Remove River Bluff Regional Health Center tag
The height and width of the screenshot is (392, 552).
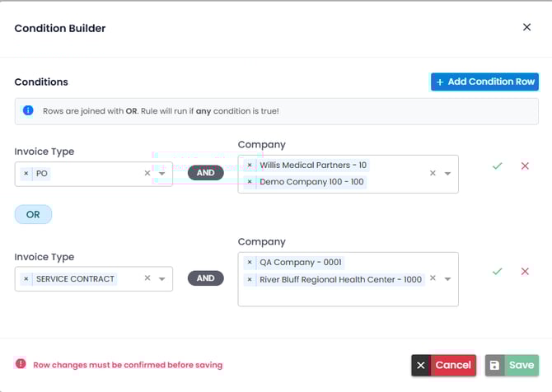pos(250,279)
